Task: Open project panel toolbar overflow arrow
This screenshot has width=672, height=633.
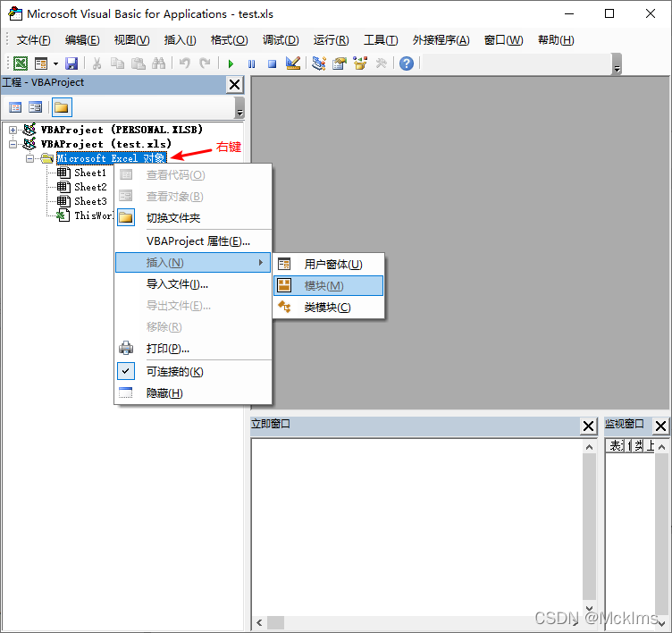Action: 240,107
